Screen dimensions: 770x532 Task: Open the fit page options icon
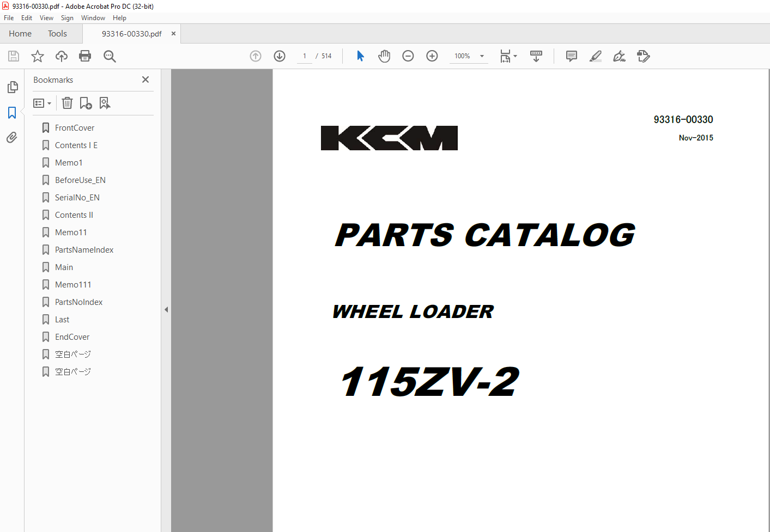[x=508, y=56]
